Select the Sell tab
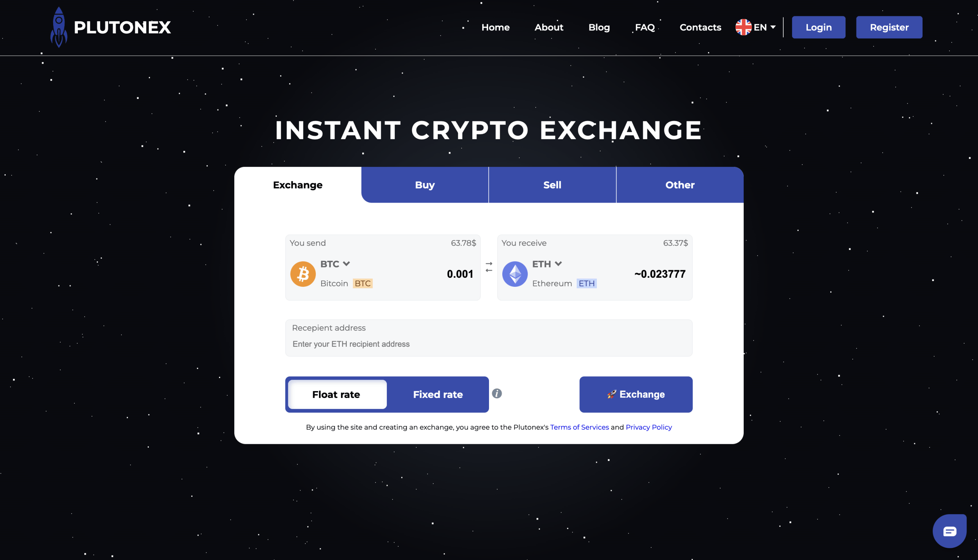 pyautogui.click(x=552, y=185)
